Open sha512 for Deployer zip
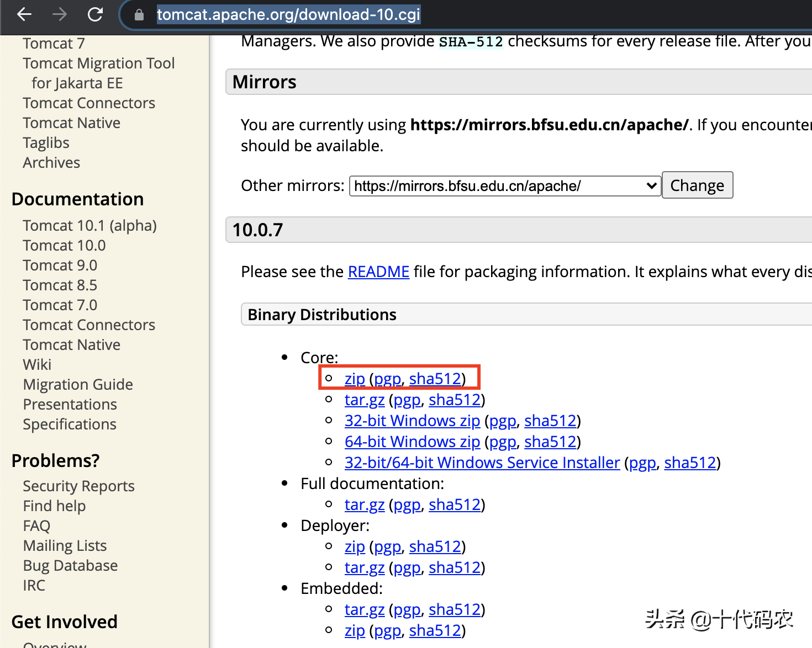This screenshot has height=648, width=812. point(435,546)
